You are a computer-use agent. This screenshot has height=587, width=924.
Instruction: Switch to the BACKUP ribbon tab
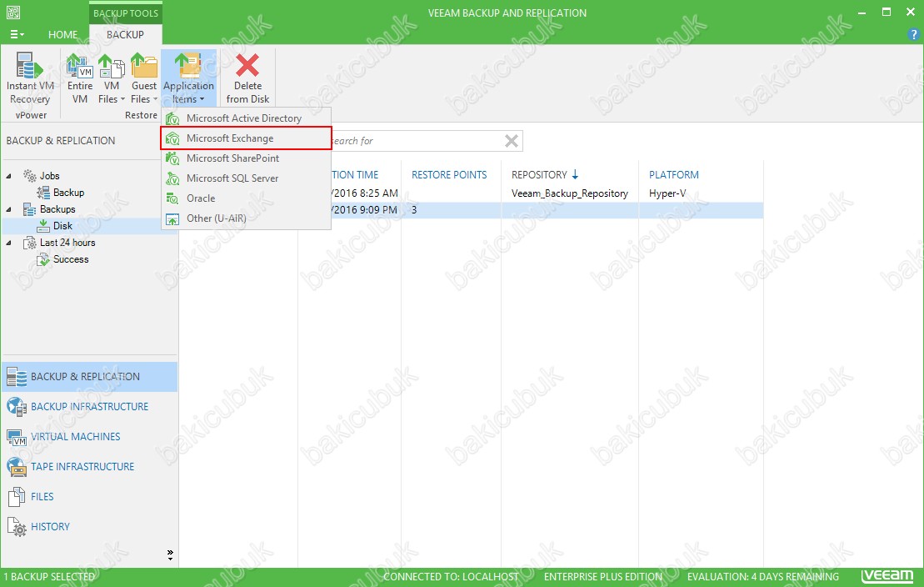click(125, 35)
